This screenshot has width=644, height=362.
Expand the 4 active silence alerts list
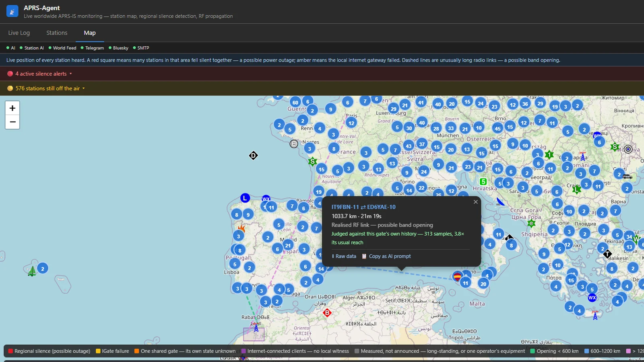click(39, 74)
